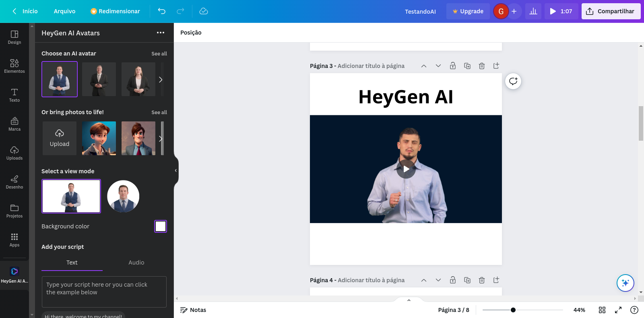Open the Elementos sidebar panel
Image resolution: width=644 pixels, height=318 pixels.
[x=14, y=66]
